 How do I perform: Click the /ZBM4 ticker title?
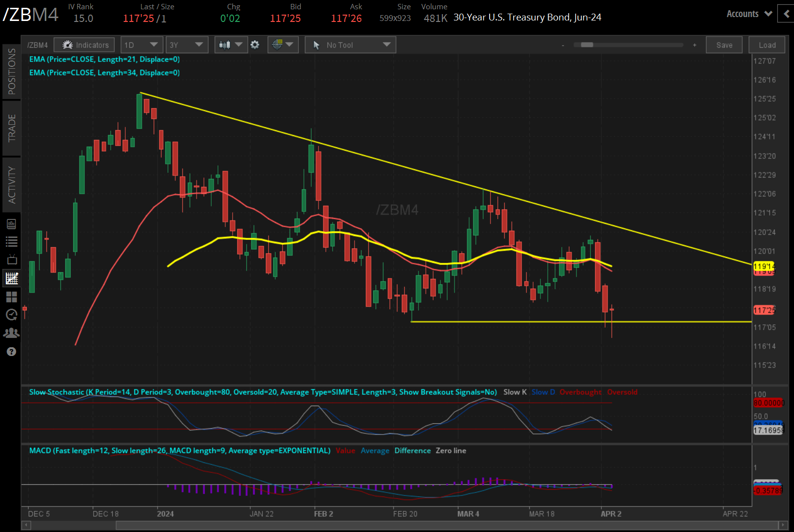click(x=31, y=15)
